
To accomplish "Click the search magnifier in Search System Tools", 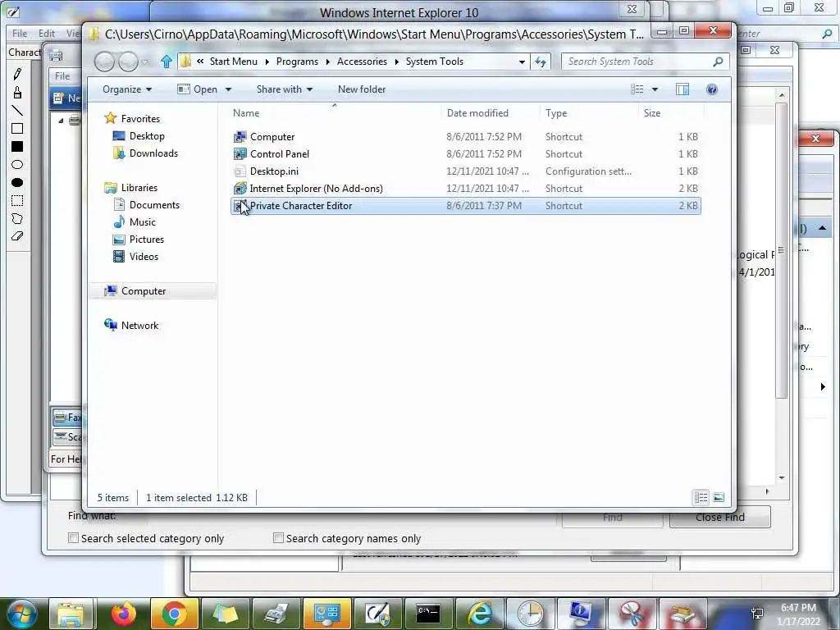I will pyautogui.click(x=718, y=62).
